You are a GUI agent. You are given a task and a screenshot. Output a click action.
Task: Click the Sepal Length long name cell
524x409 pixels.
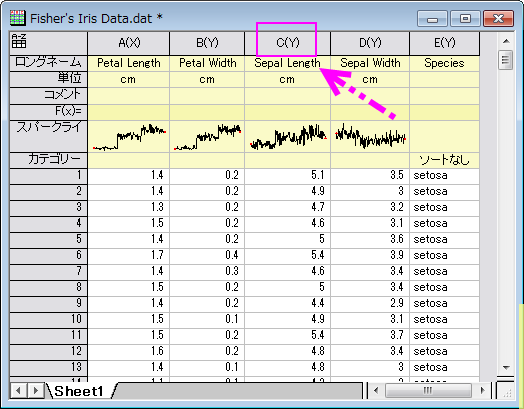[x=287, y=63]
